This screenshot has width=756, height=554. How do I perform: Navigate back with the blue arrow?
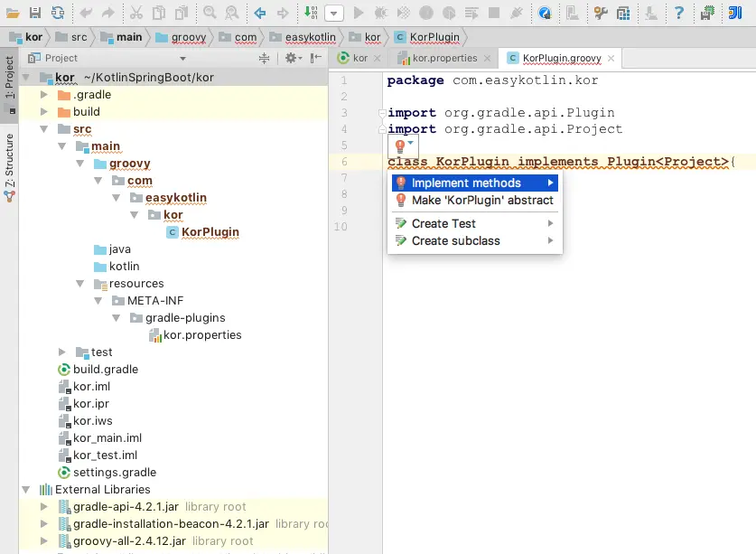click(x=260, y=13)
